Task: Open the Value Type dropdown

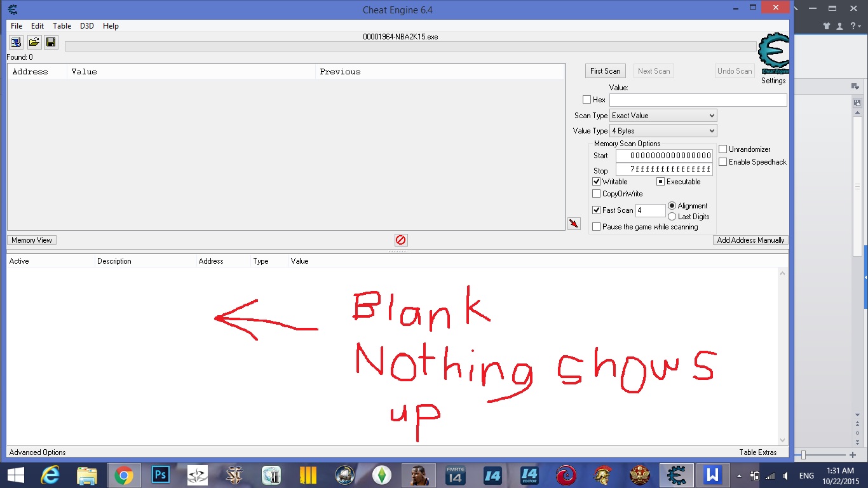Action: tap(663, 131)
